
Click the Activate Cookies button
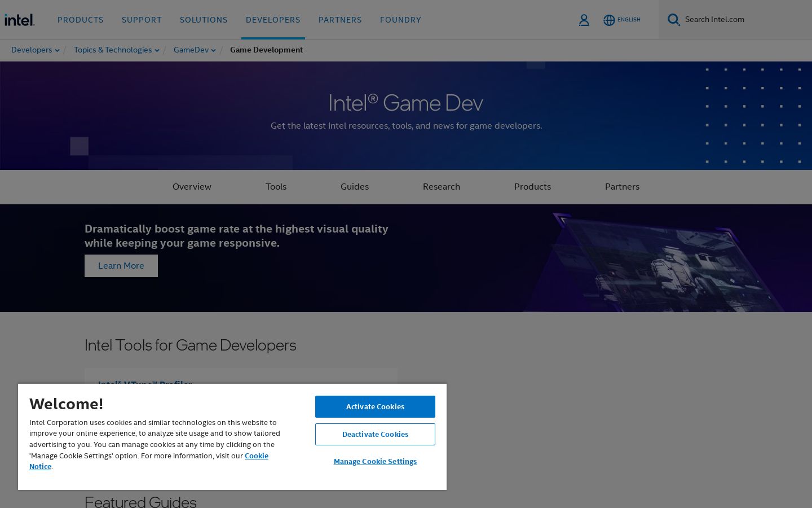[375, 406]
